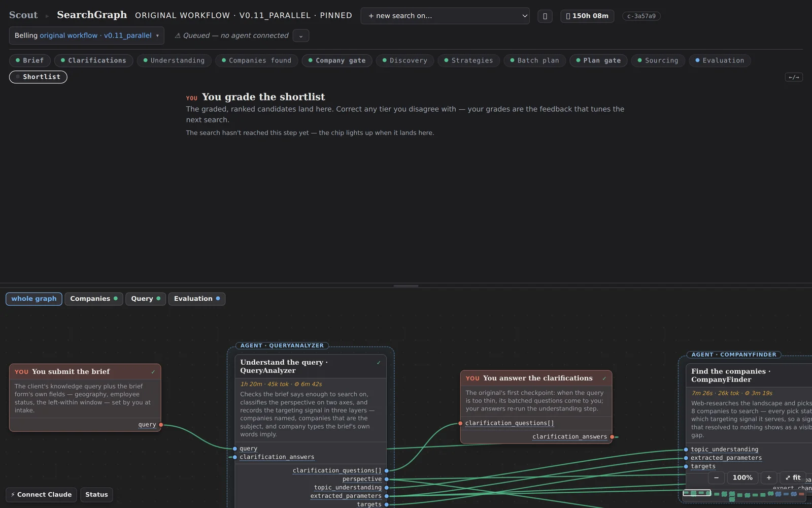Screen dimensions: 812x508
Task: Click the perspective output port
Action: pos(386,479)
